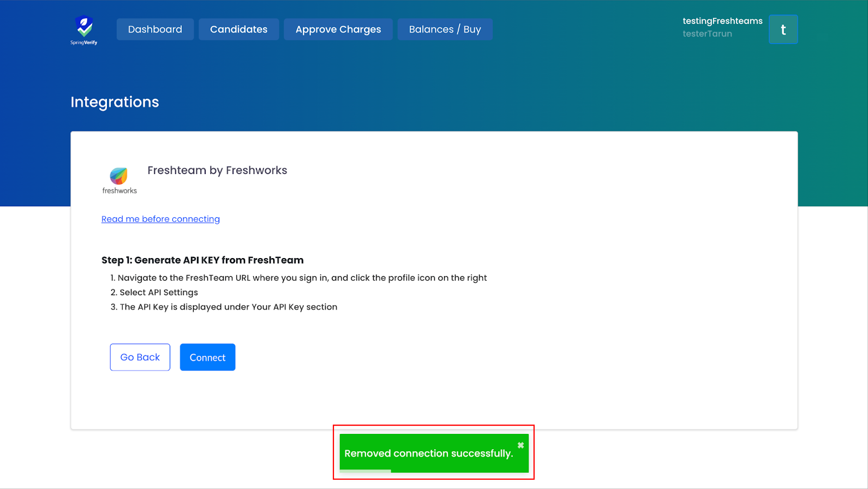868x489 pixels.
Task: Open the Dashboard tab
Action: point(155,29)
